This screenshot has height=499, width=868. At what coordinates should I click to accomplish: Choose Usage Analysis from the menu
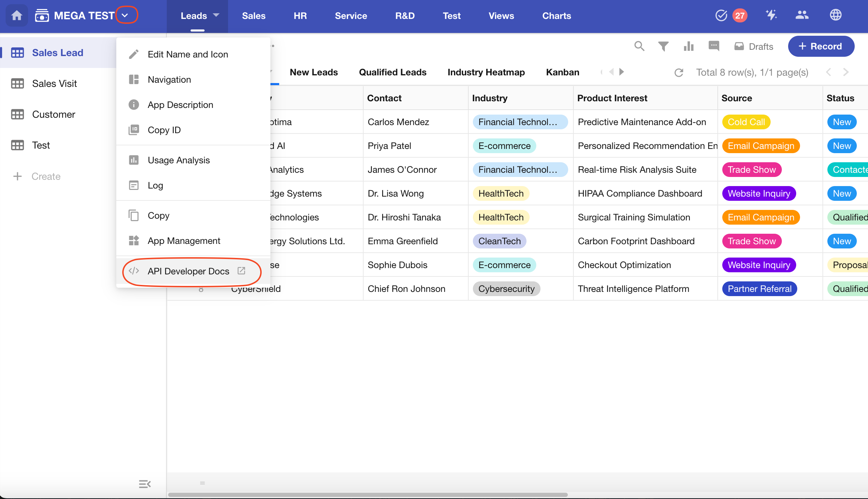[179, 160]
